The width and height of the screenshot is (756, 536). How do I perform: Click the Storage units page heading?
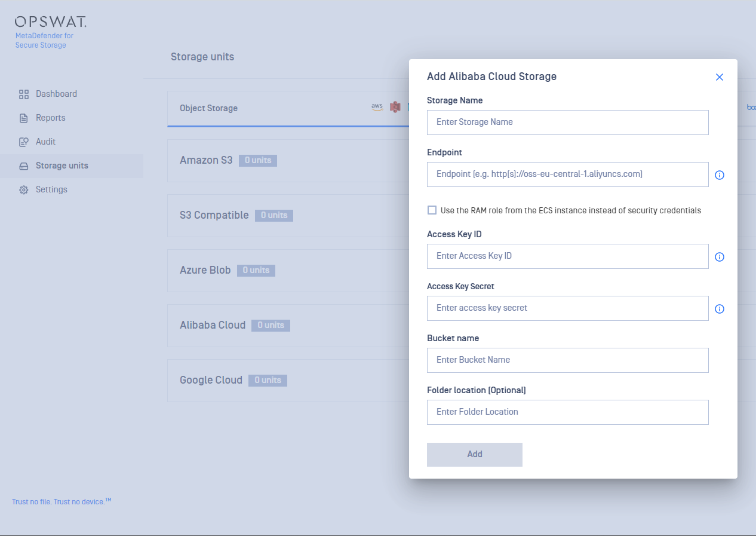click(x=202, y=57)
